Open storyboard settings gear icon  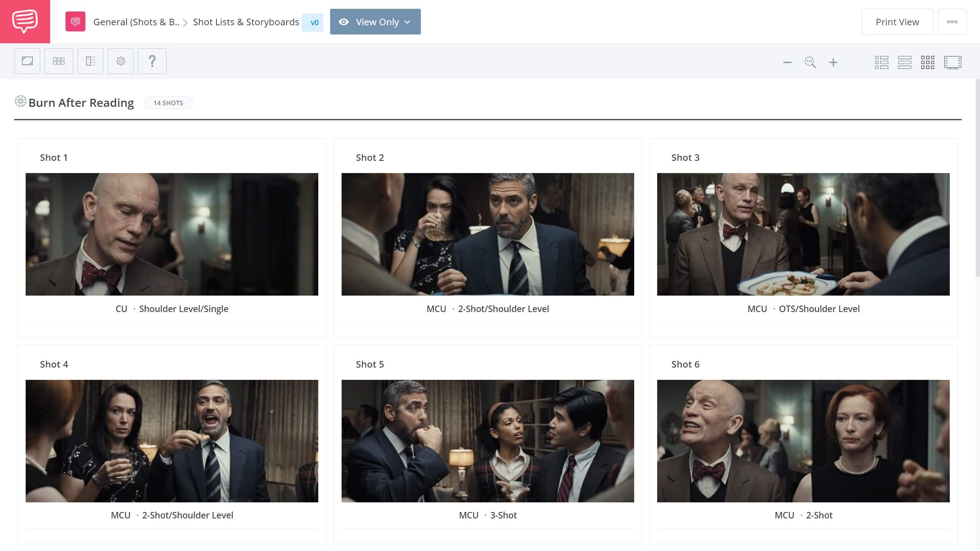click(121, 61)
